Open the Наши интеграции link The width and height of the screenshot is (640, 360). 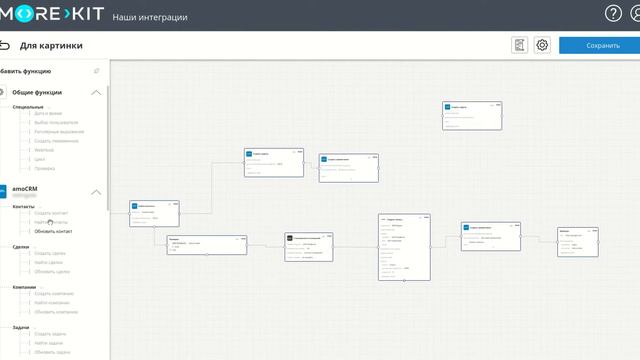tap(150, 17)
